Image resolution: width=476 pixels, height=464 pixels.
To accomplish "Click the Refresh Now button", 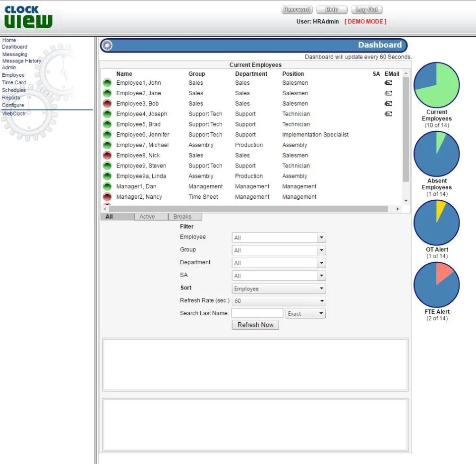I will tap(255, 325).
